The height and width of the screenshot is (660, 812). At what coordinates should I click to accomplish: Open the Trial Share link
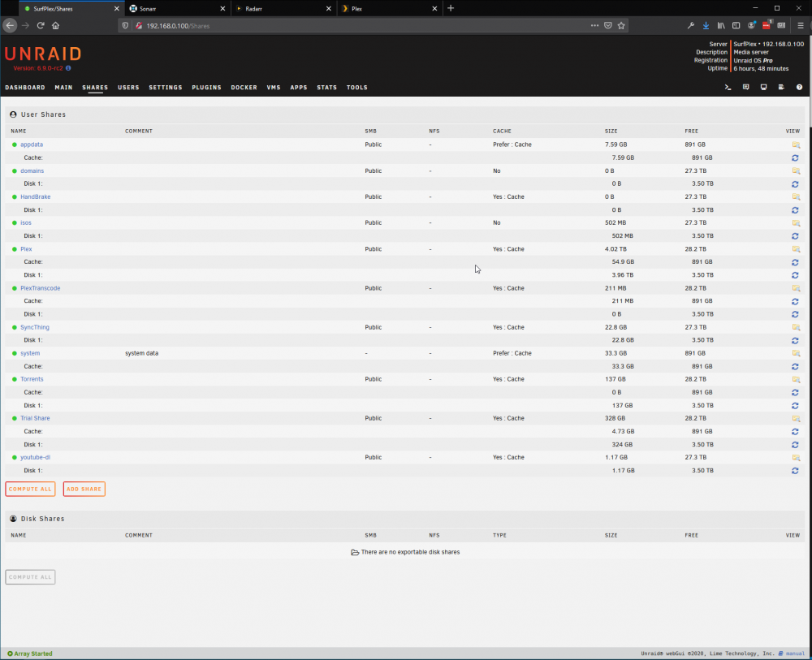[35, 419]
